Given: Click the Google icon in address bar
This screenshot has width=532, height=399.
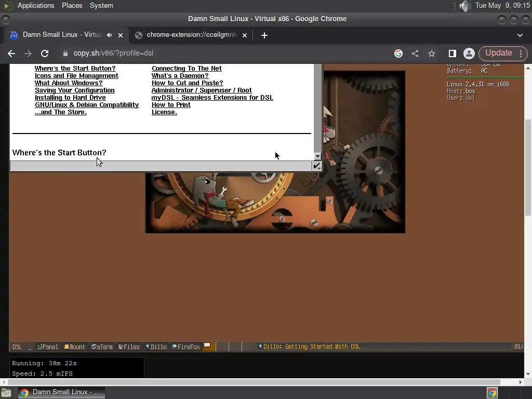Looking at the screenshot, I should tap(398, 54).
